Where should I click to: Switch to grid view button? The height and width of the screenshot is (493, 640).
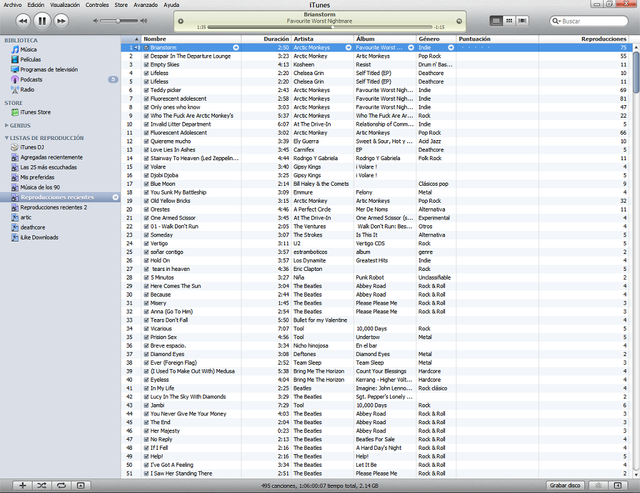coord(509,20)
